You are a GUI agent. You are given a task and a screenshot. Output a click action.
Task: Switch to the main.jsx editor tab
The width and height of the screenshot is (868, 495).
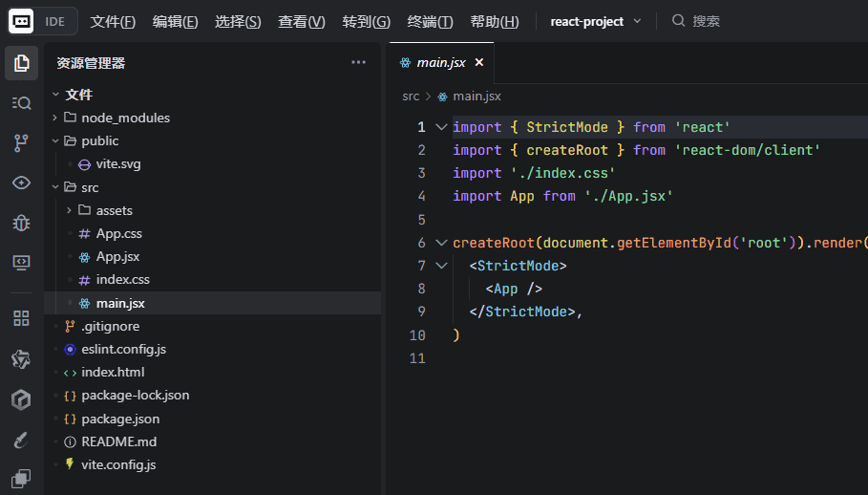coord(442,63)
